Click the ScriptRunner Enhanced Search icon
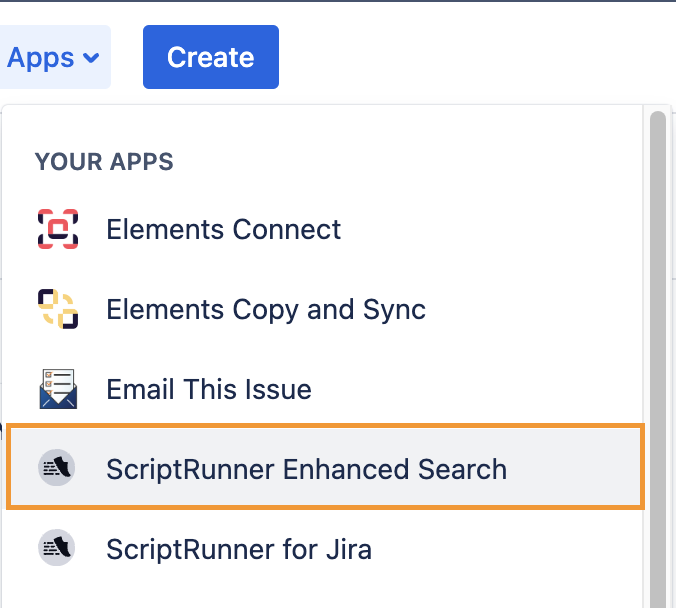The width and height of the screenshot is (676, 608). pos(57,468)
